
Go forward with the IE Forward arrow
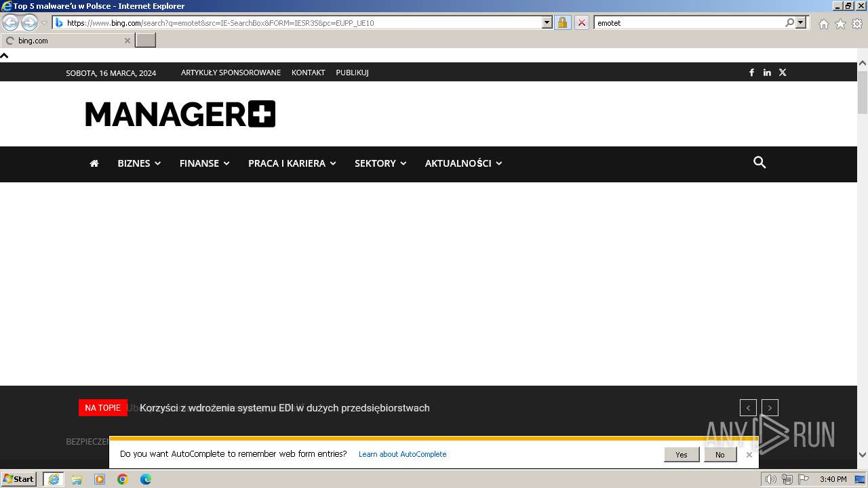pyautogui.click(x=29, y=23)
